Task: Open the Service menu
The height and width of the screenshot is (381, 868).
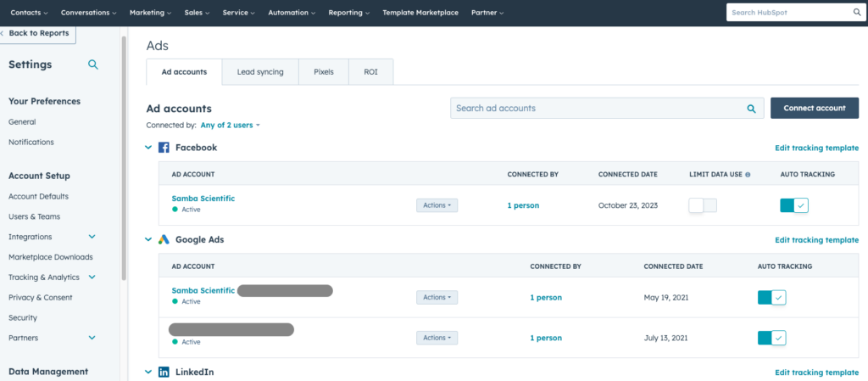Action: click(x=238, y=12)
